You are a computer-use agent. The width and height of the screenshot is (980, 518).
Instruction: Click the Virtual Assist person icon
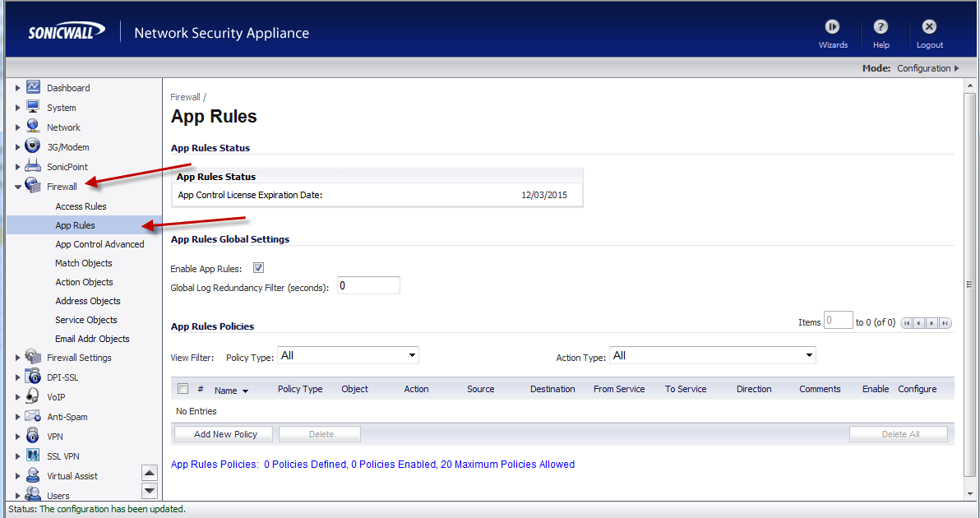coord(33,475)
